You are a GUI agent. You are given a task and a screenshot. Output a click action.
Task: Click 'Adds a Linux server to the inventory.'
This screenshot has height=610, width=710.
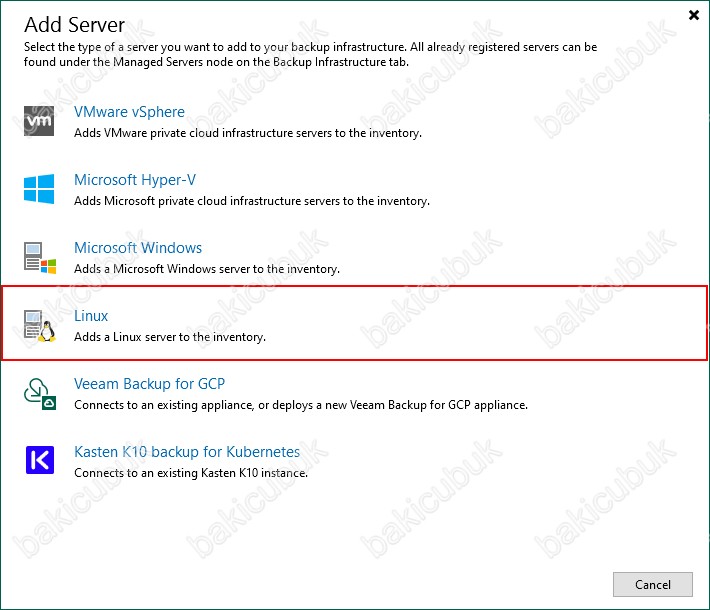pos(170,337)
